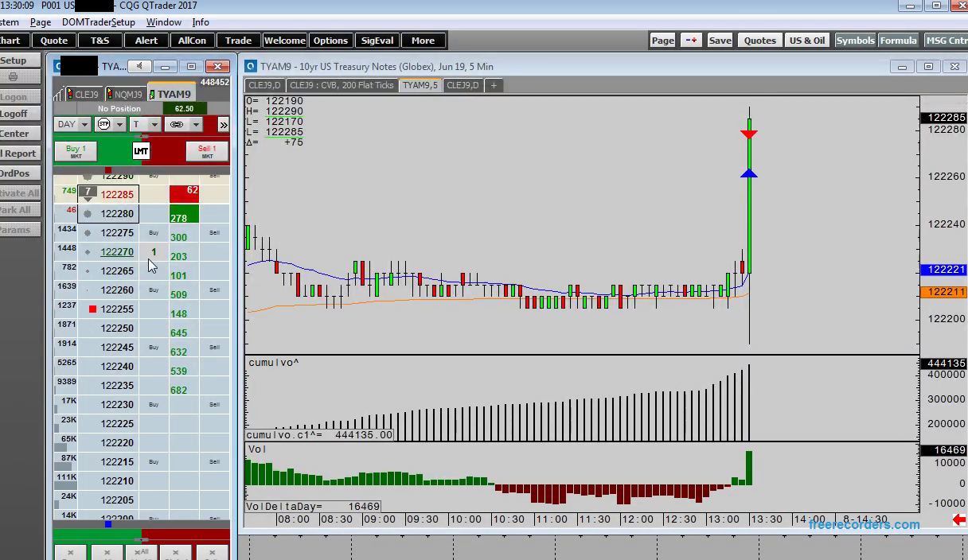Click the Save button in the top toolbar
The width and height of the screenshot is (968, 560).
tap(720, 41)
